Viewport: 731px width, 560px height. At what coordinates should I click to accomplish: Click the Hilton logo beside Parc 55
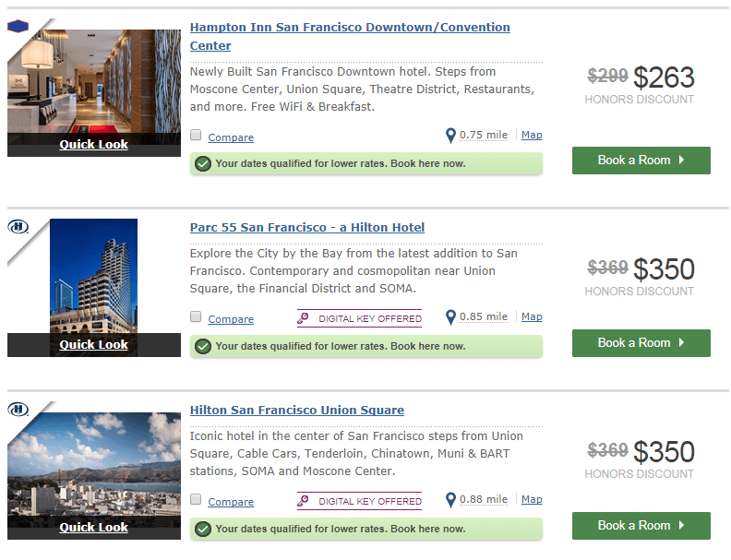[x=18, y=226]
